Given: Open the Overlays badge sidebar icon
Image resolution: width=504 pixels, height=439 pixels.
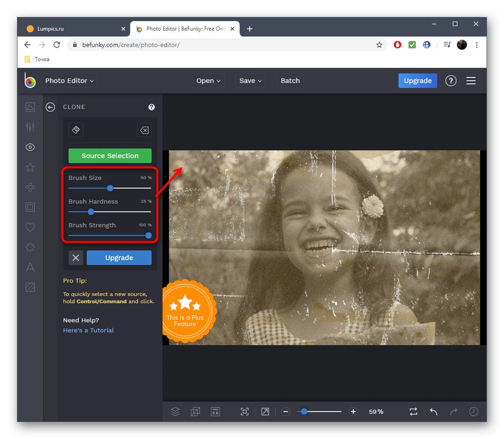Looking at the screenshot, I should [x=30, y=247].
